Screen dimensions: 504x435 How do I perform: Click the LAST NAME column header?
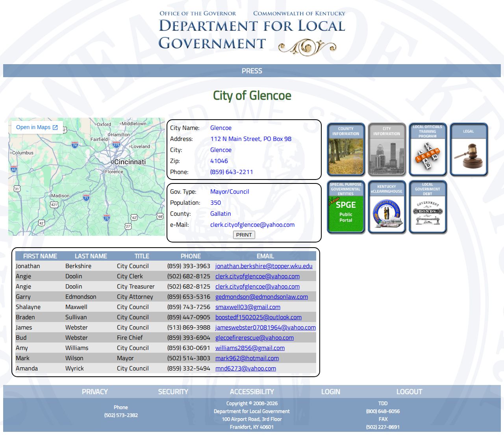tap(91, 256)
